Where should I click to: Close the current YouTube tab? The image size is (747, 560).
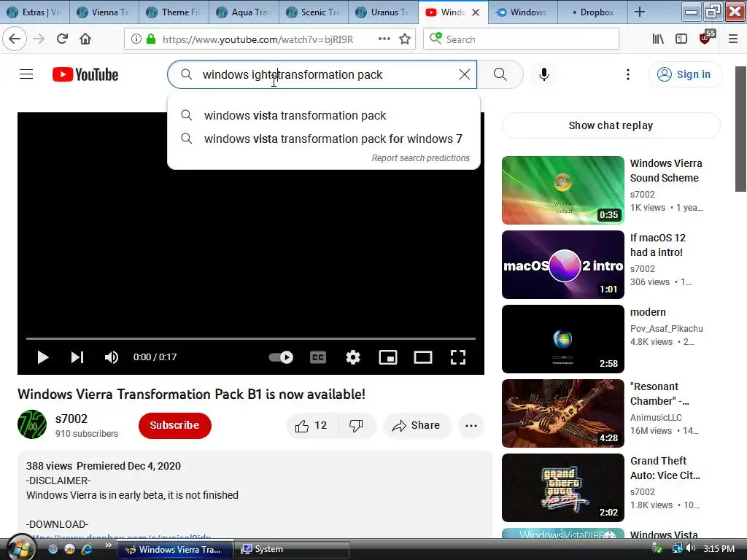tap(476, 12)
